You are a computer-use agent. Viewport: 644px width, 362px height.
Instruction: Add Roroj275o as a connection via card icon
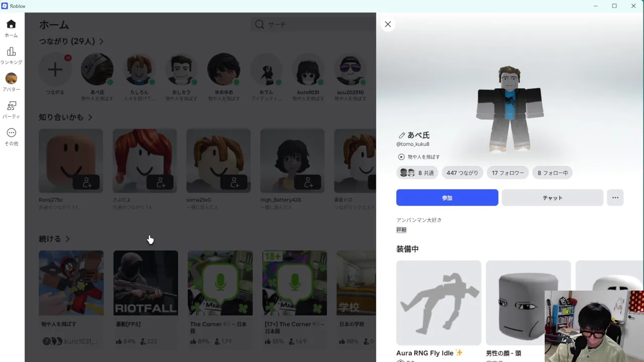87,182
